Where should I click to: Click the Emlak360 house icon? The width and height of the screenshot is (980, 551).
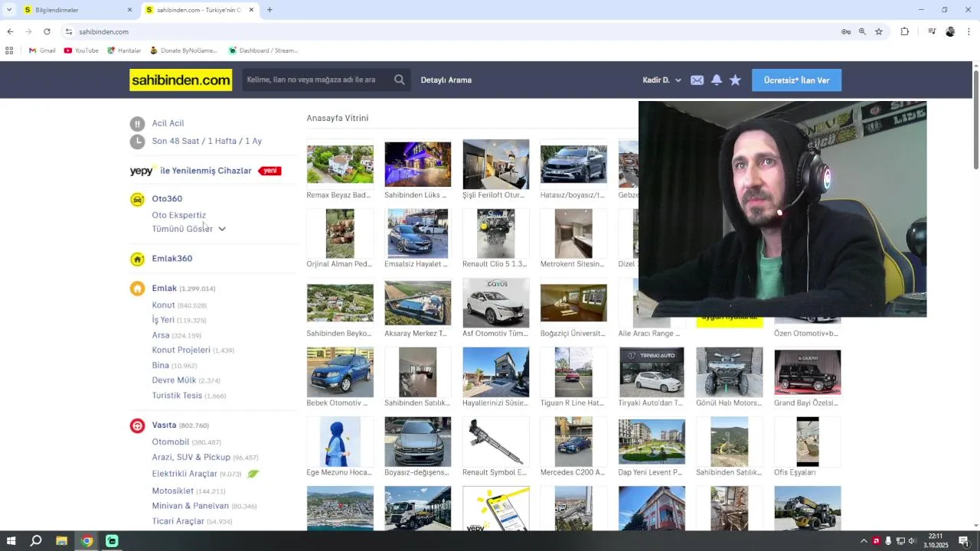[x=137, y=259]
